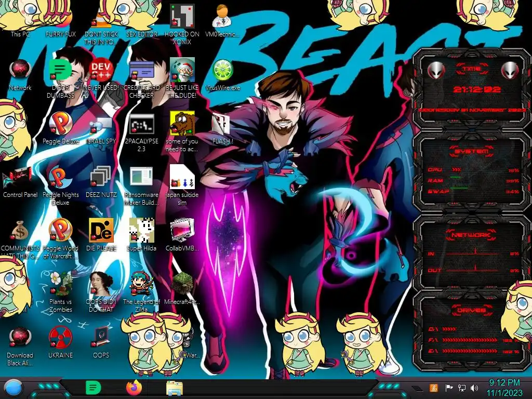Click the volume speaker tray icon
This screenshot has width=532, height=399.
474,388
